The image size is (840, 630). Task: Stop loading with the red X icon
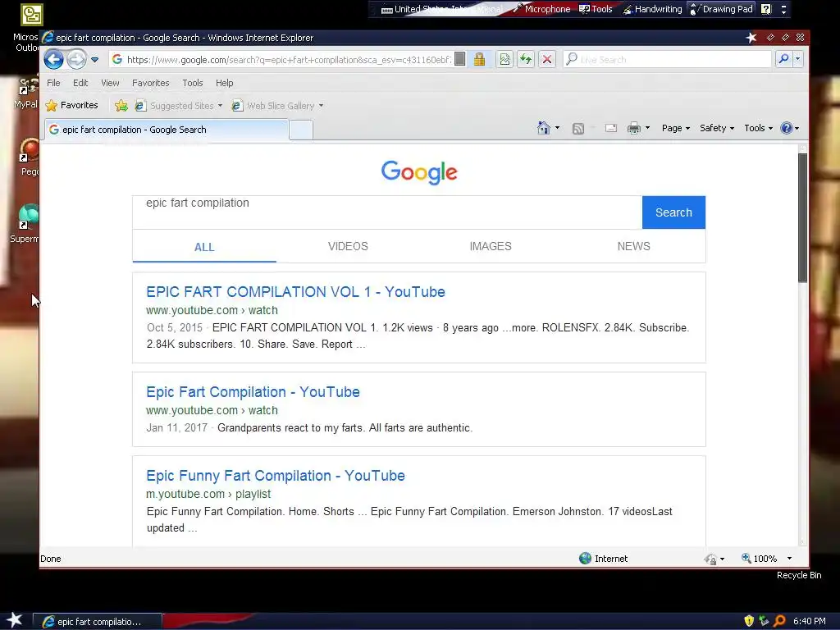(x=547, y=59)
